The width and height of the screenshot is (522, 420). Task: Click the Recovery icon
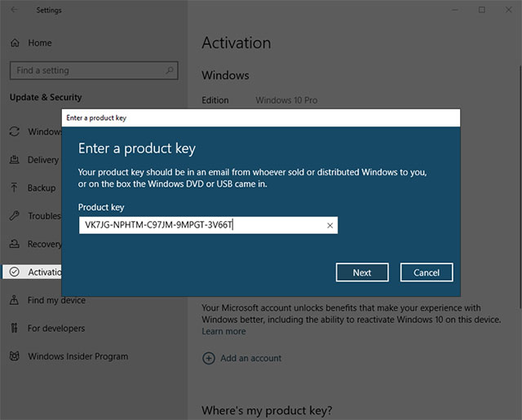point(14,244)
